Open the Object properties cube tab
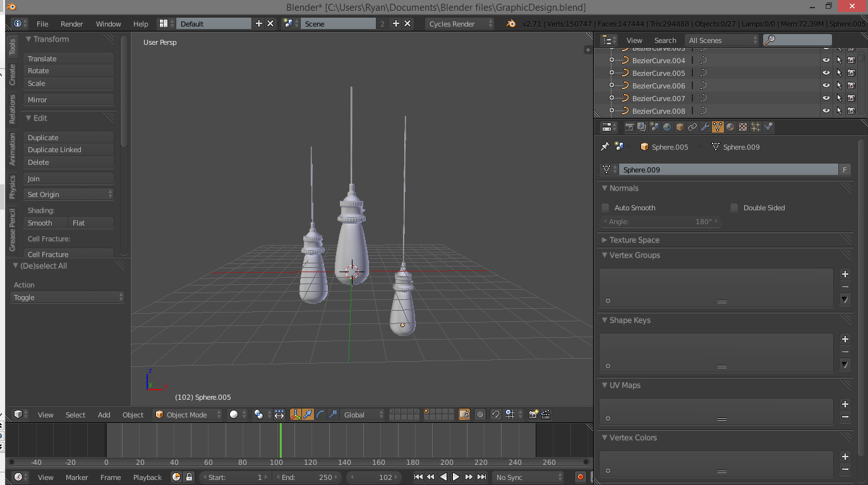Viewport: 868px width, 485px height. pyautogui.click(x=680, y=127)
